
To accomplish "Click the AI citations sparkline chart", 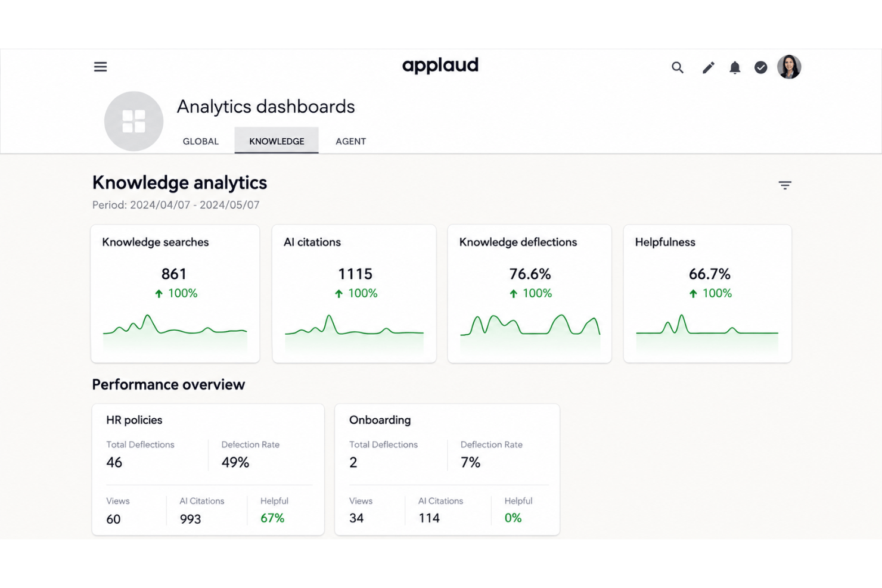I will (x=354, y=332).
